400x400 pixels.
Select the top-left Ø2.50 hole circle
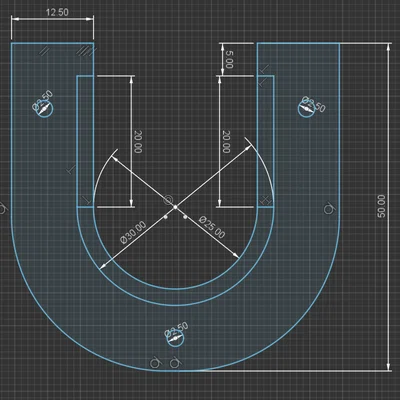(x=45, y=109)
